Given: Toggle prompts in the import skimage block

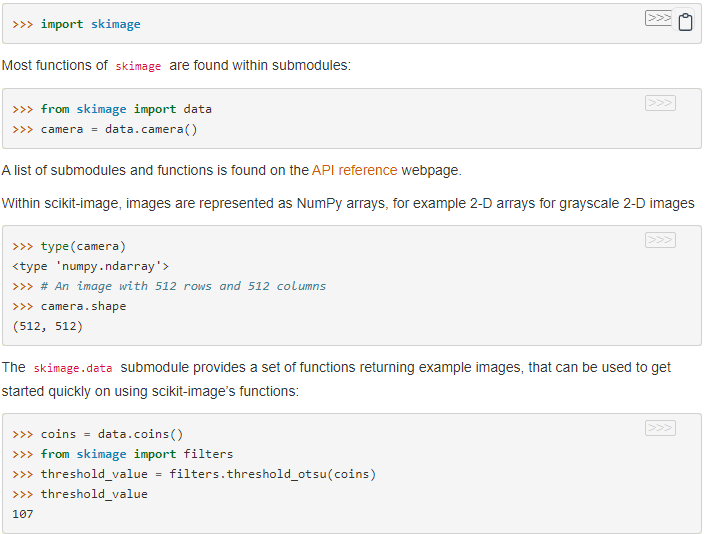Looking at the screenshot, I should [658, 18].
